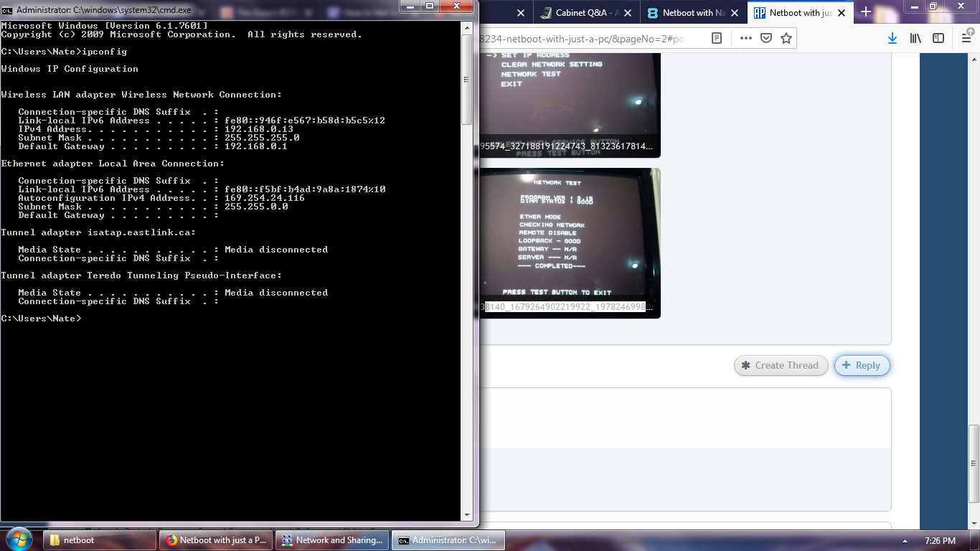Open the Set IP Address menu photo thumbnail
980x551 pixels.
[570, 105]
